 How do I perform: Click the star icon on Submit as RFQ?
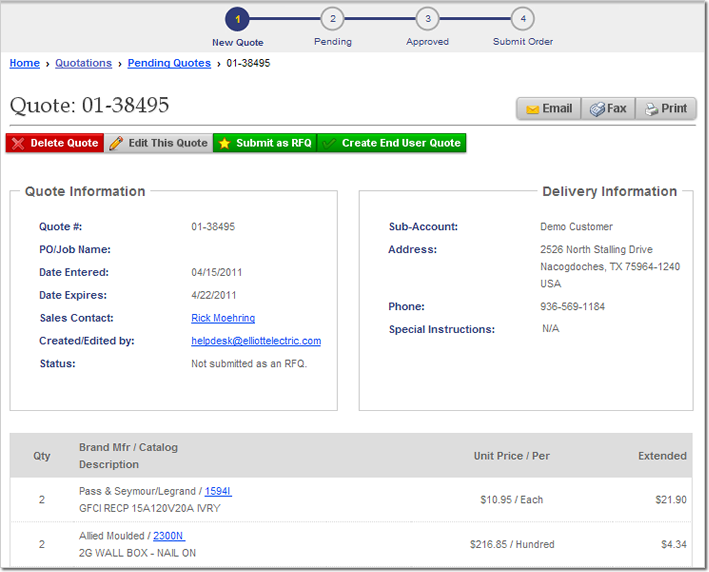[x=224, y=143]
